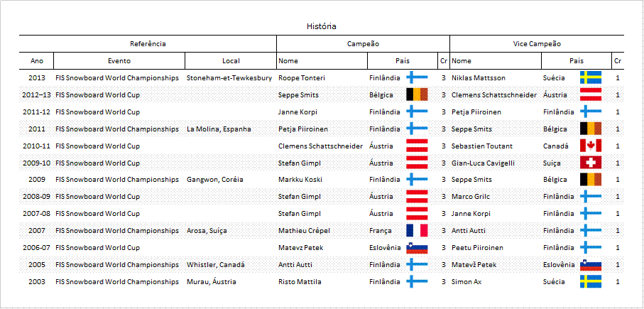Select the Evento column header
The width and height of the screenshot is (644, 309).
pyautogui.click(x=119, y=61)
